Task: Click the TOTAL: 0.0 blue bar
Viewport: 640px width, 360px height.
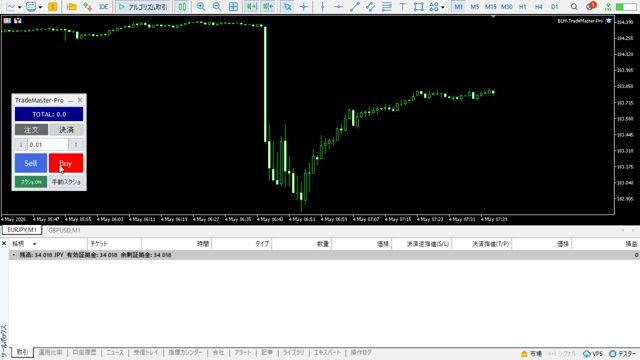Action: pos(49,114)
